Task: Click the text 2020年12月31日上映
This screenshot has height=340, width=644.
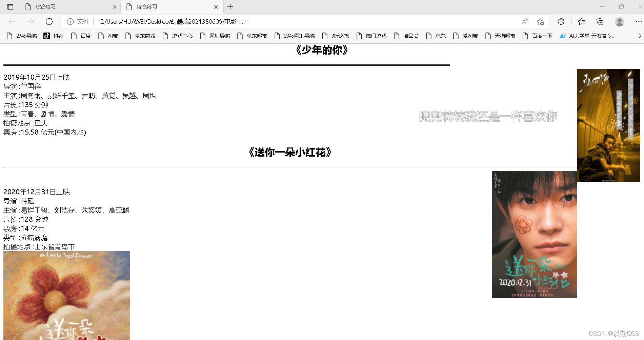Action: (x=37, y=192)
